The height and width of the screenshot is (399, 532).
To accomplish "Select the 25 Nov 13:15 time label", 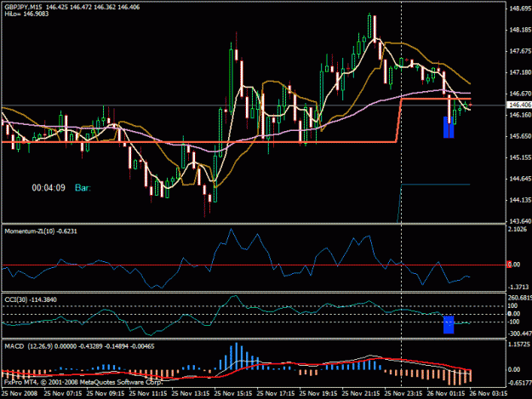I will 191,394.
